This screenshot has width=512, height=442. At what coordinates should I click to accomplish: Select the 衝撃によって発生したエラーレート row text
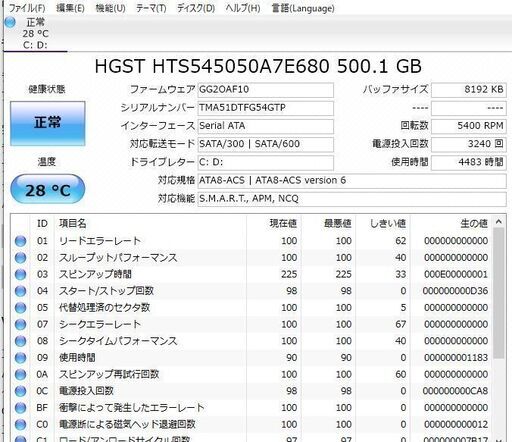(x=132, y=408)
